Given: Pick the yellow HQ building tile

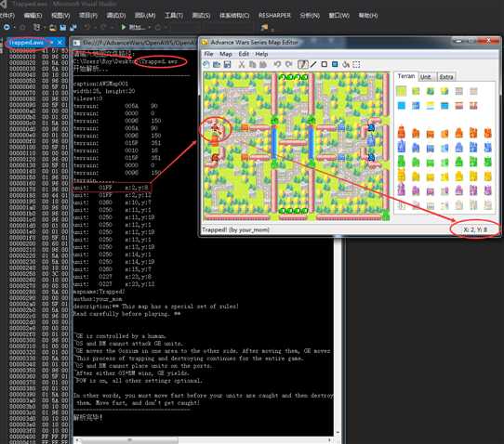Looking at the screenshot, I should tap(401, 176).
